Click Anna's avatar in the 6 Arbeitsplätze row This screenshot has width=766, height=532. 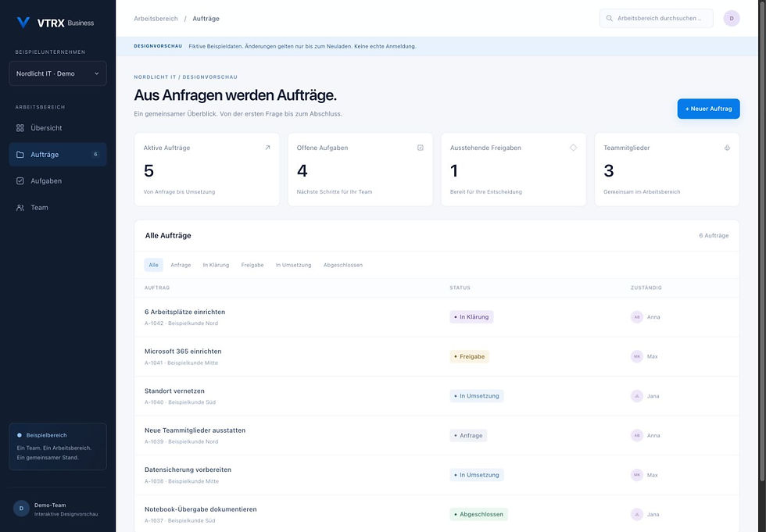coord(636,316)
